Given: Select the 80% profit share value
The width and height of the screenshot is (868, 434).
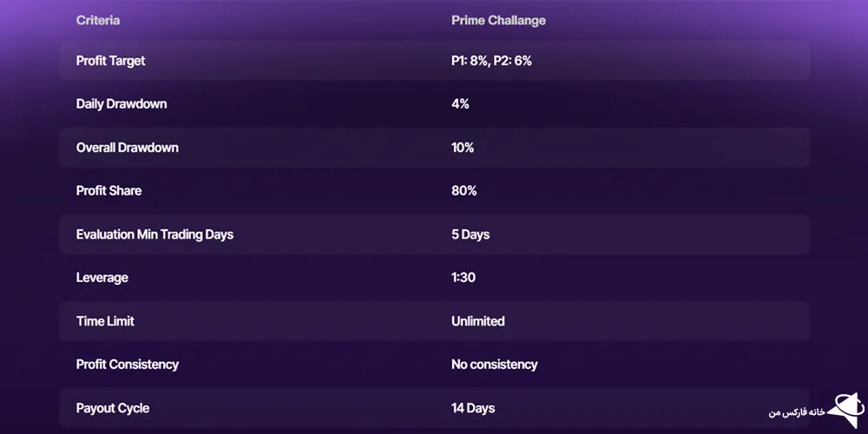Looking at the screenshot, I should (x=464, y=191).
